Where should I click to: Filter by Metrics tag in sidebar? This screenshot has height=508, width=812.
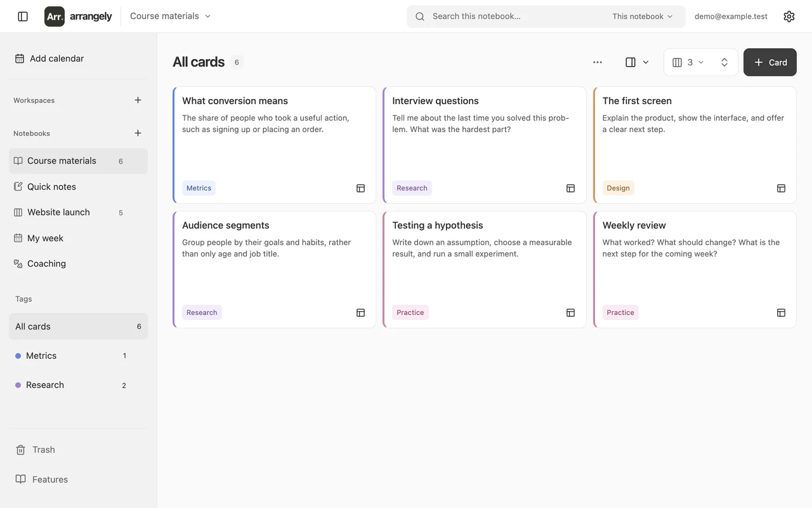click(x=78, y=356)
